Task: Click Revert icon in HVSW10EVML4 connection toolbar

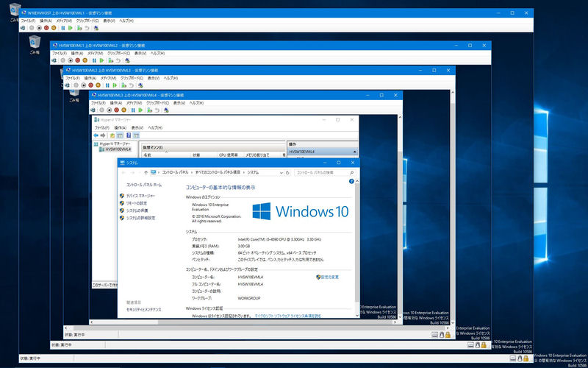Action: tap(157, 110)
